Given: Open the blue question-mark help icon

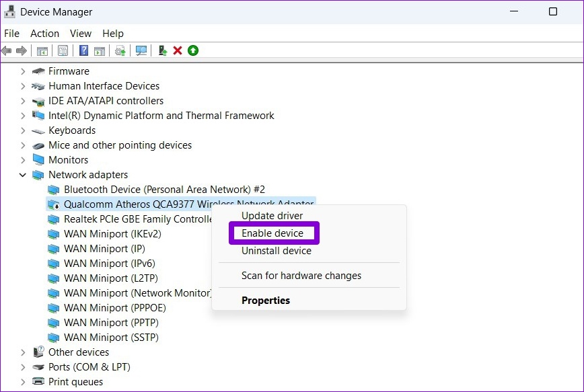Looking at the screenshot, I should 84,50.
